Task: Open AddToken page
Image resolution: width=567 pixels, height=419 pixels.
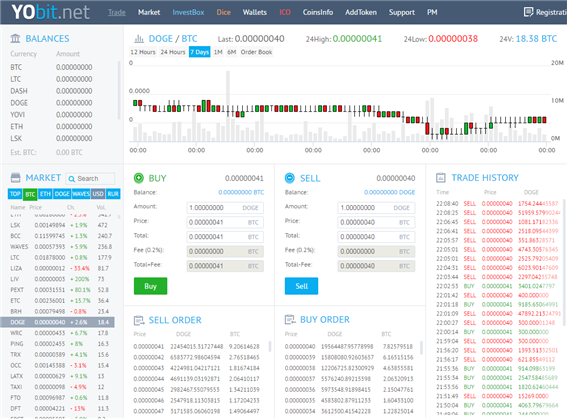Action: click(x=361, y=12)
